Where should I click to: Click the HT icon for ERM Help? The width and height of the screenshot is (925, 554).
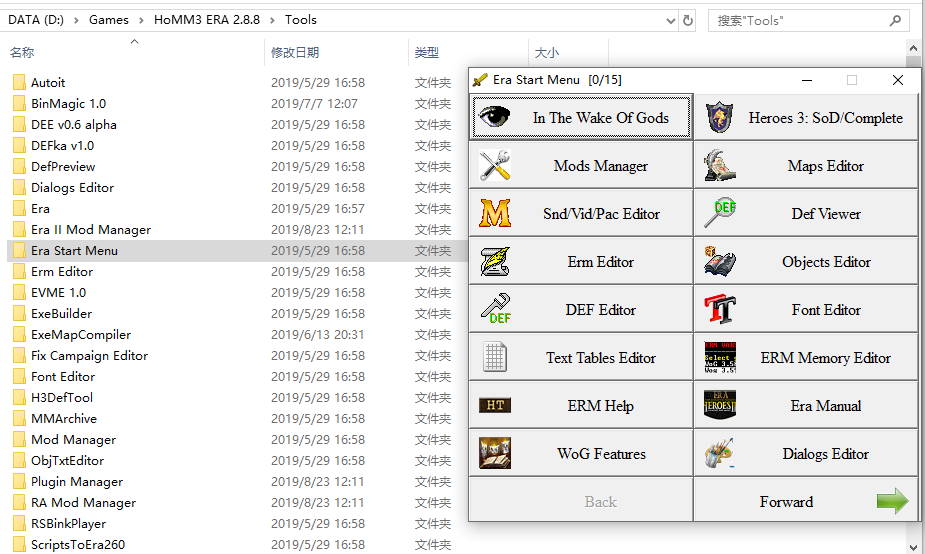[x=495, y=405]
